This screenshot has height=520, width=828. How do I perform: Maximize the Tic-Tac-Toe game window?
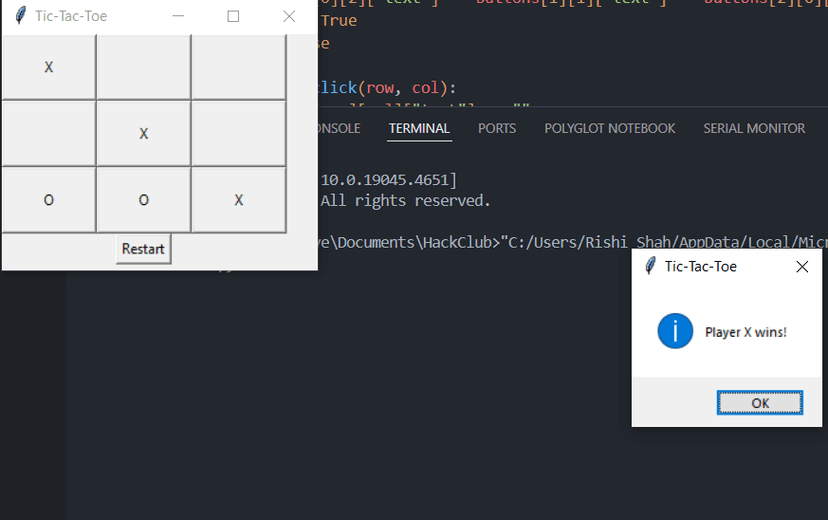233,16
